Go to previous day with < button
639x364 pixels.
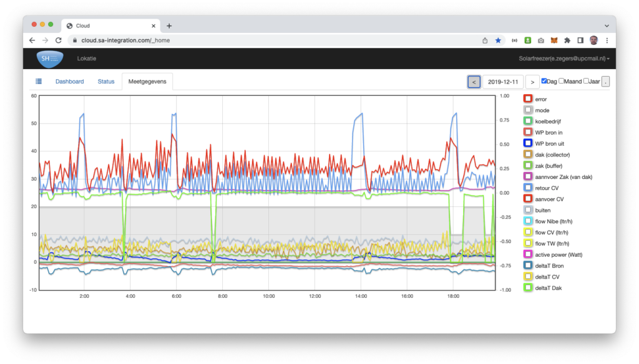click(474, 82)
